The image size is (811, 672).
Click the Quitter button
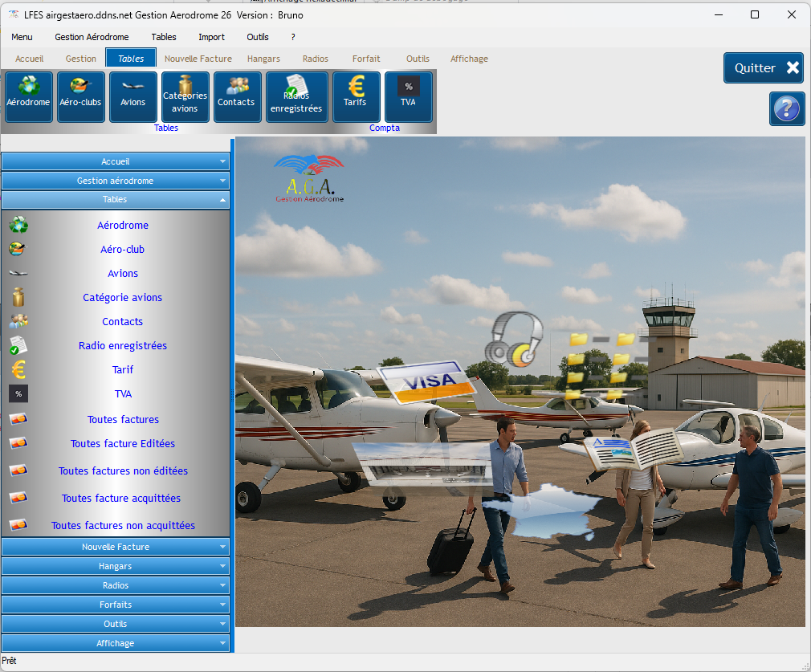pos(763,68)
